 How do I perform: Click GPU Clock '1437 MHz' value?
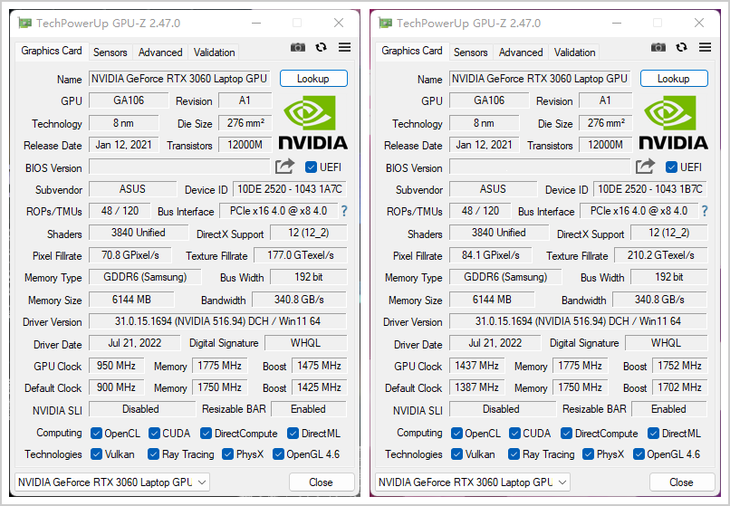point(477,365)
